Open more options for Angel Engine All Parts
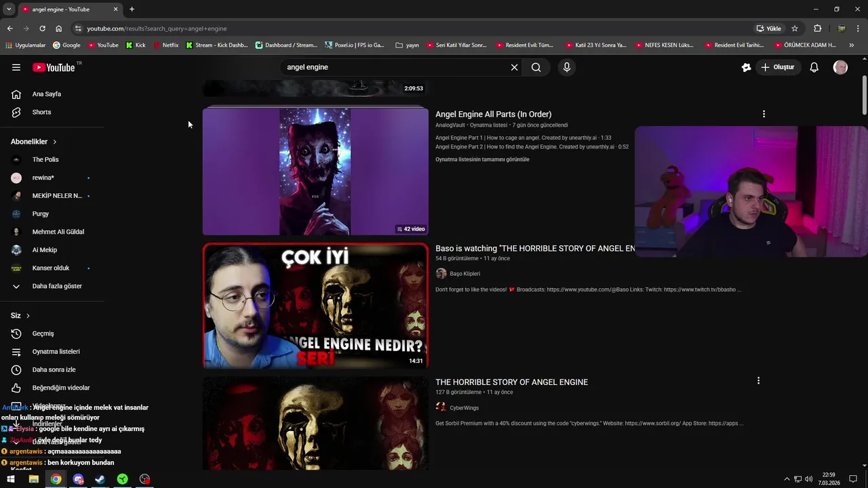This screenshot has width=868, height=488. 764,114
